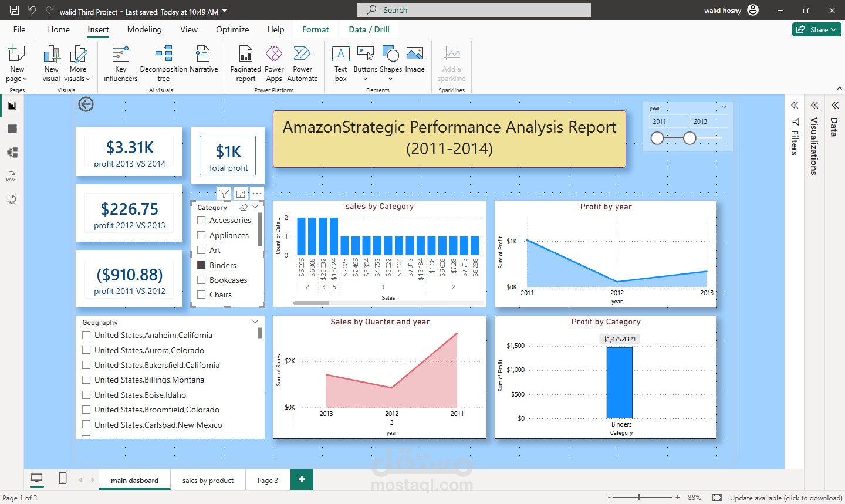
Task: Switch to Table view in sidebar
Action: pos(12,129)
